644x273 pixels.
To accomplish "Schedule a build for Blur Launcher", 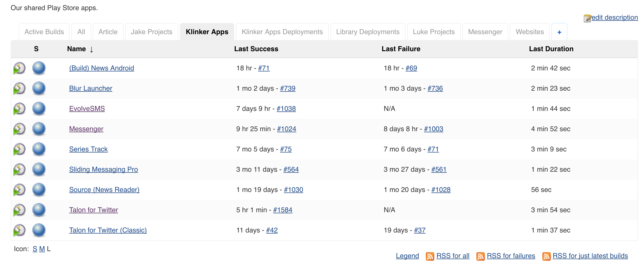I will click(x=19, y=89).
